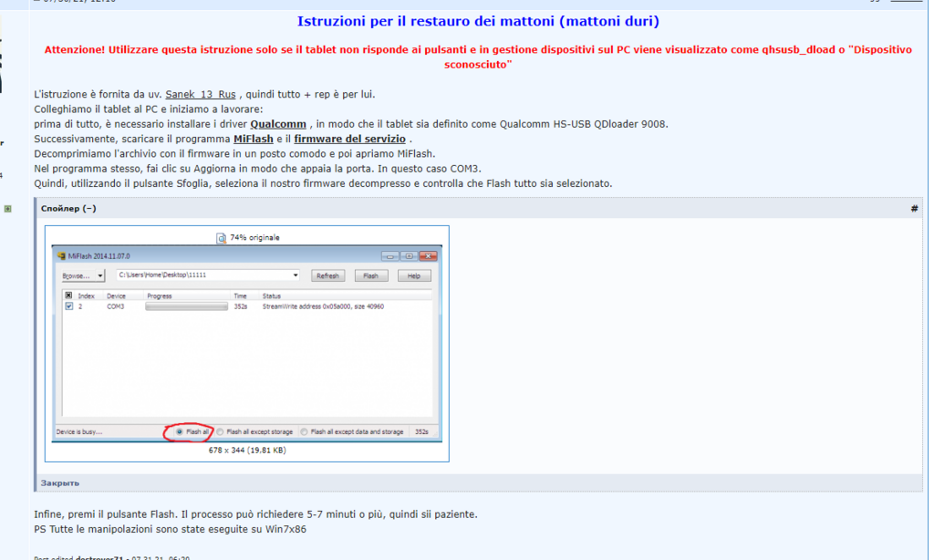Close the MiFlash 2014.11.07.0 window
The image size is (934, 560).
429,256
